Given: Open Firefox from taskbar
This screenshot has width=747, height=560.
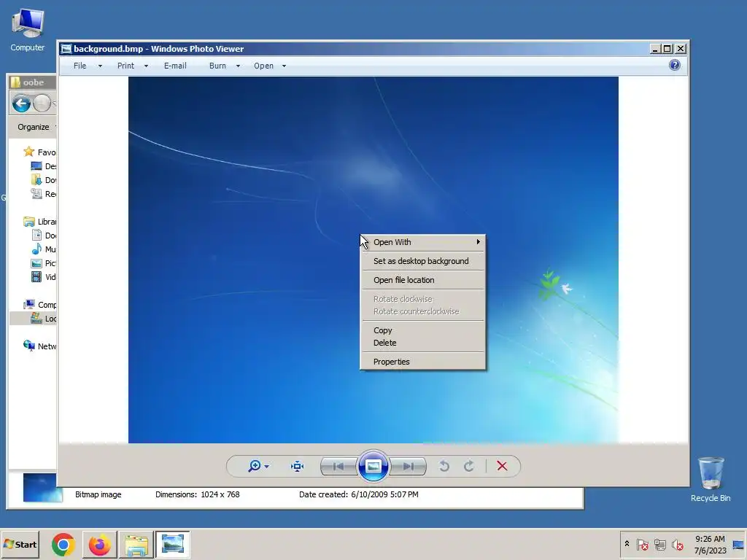Looking at the screenshot, I should (x=99, y=545).
